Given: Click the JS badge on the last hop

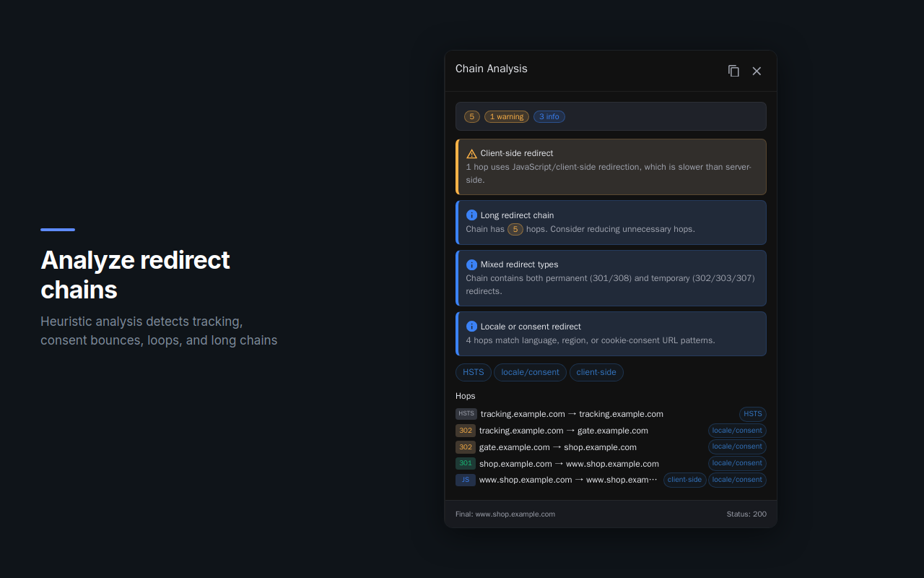Looking at the screenshot, I should [466, 480].
